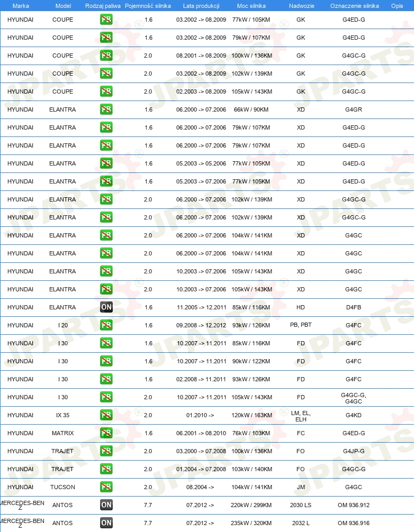This screenshot has width=414, height=532.
Task: Click the model name IX 35
Action: tap(63, 415)
